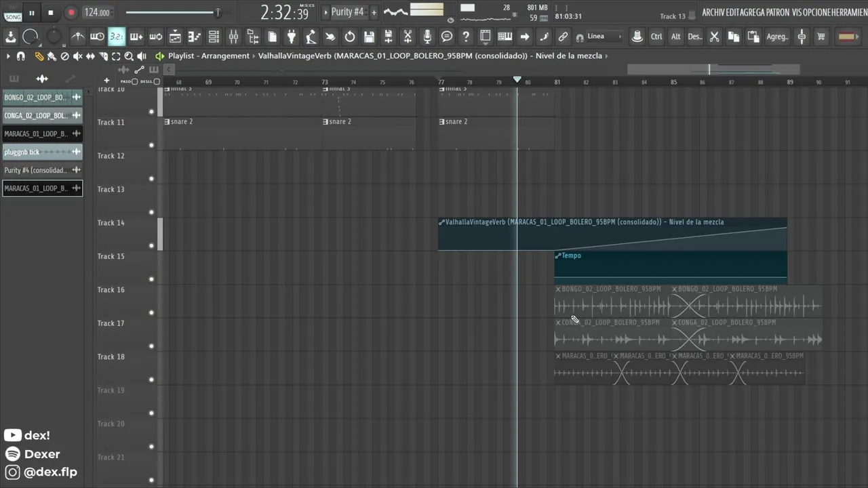Pause playback

click(x=32, y=12)
